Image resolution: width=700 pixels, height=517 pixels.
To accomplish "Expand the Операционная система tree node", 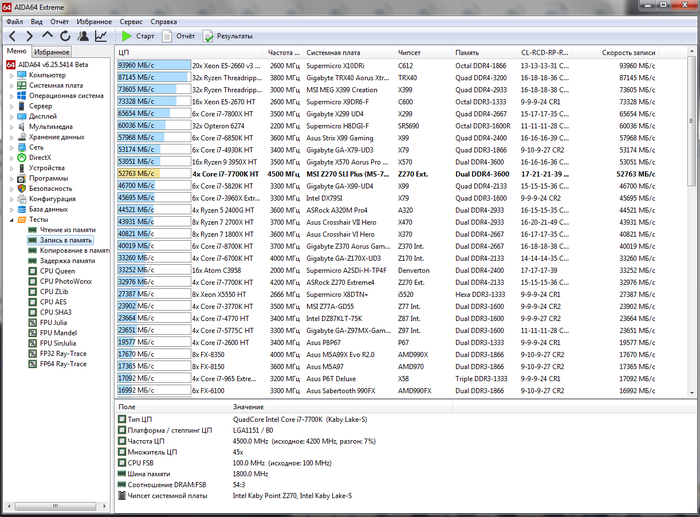I will click(x=12, y=96).
